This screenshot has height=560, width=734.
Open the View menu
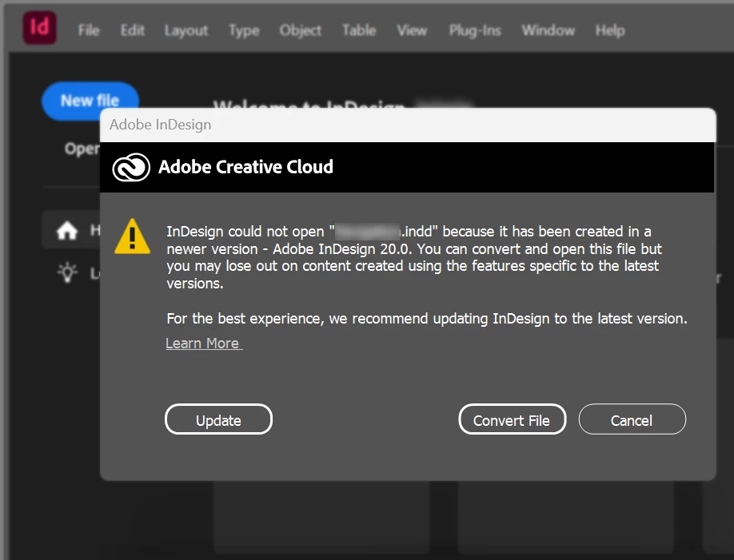click(412, 30)
